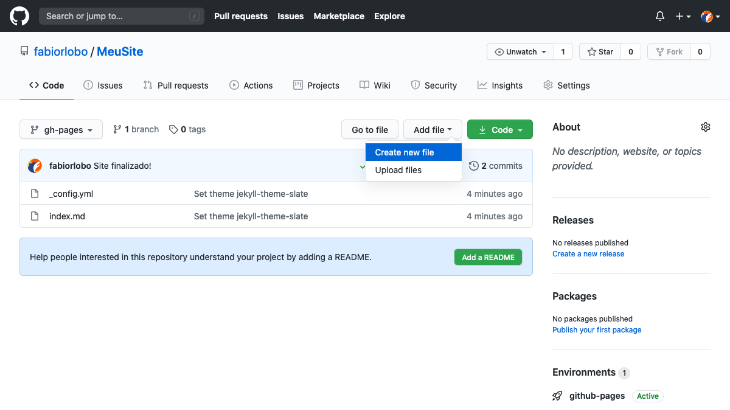Click fabiorlobo's avatar in commit row

pos(35,166)
